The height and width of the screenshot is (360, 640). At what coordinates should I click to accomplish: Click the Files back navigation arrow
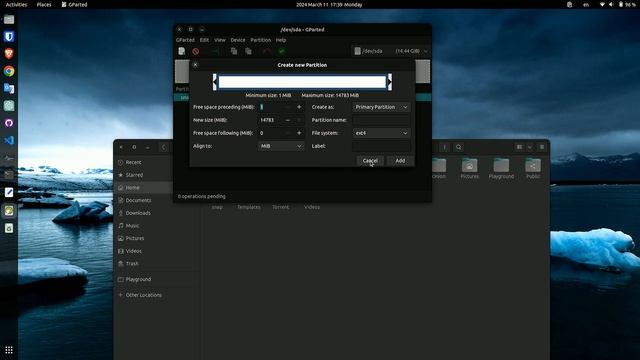click(x=164, y=147)
